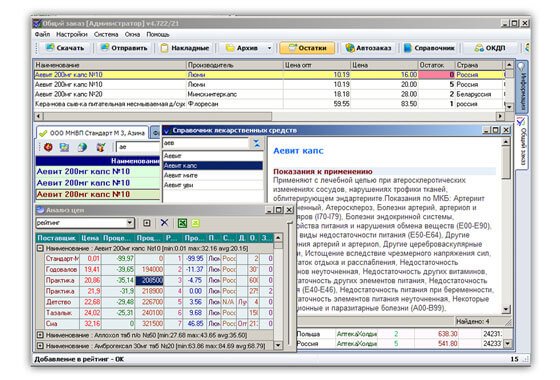
Task: Select the ООО МНВП Стандарт tab
Action: click(92, 133)
